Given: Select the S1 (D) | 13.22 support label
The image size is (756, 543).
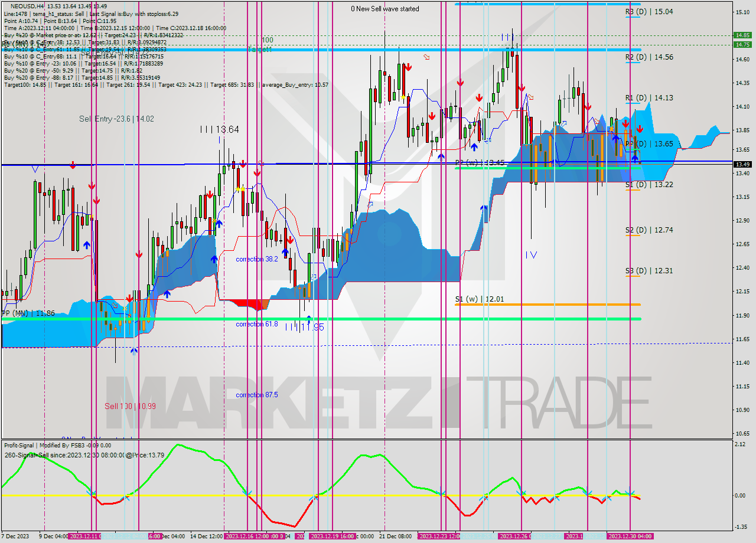Looking at the screenshot, I should (x=649, y=185).
